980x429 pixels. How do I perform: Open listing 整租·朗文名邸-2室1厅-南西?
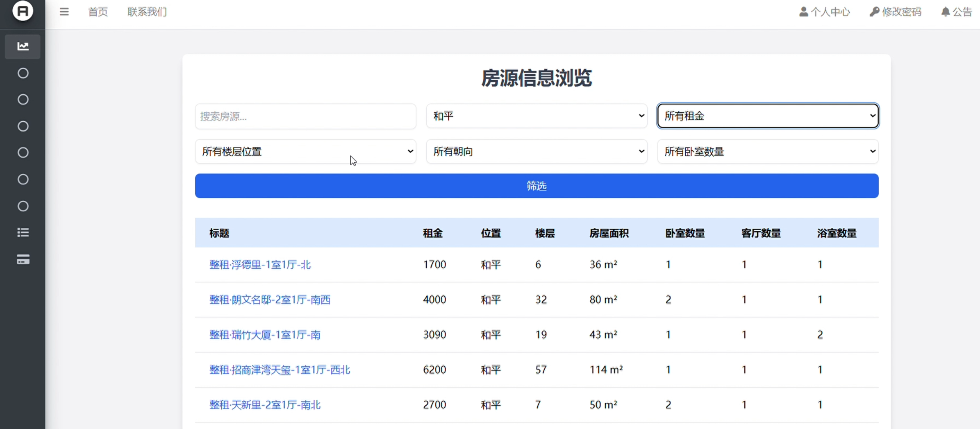pyautogui.click(x=270, y=300)
